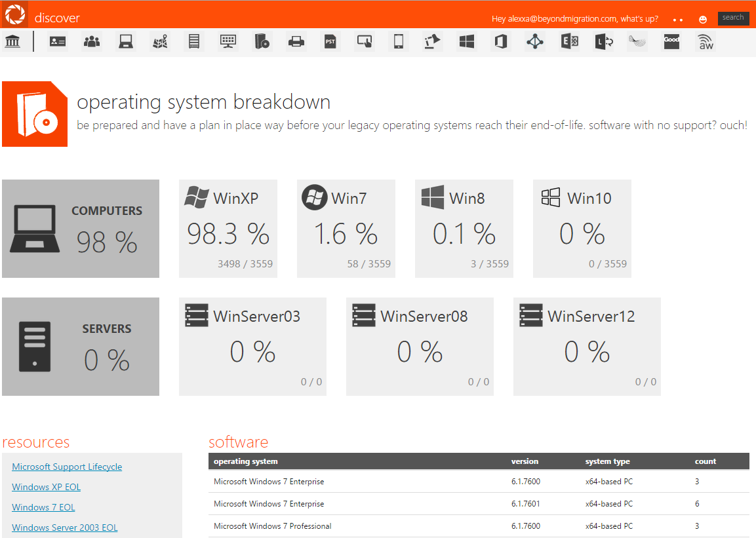Click the operating system breakdown heading
Screen dimensions: 756x538
click(203, 102)
